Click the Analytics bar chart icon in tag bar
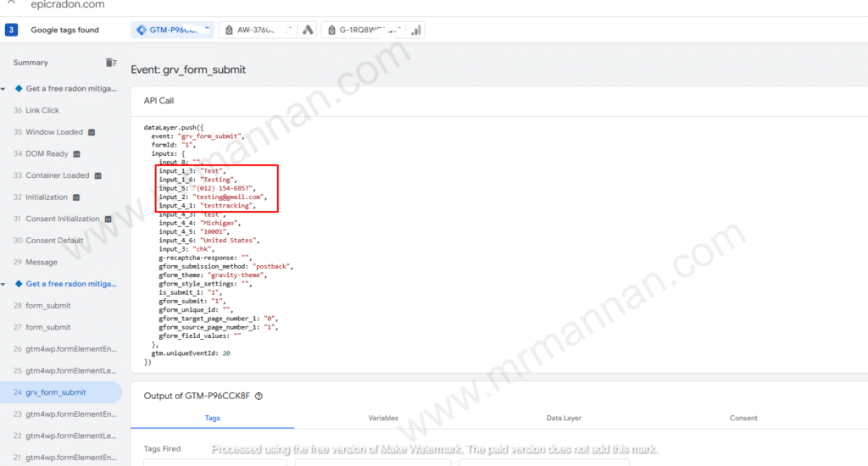The height and width of the screenshot is (466, 868). tap(415, 31)
